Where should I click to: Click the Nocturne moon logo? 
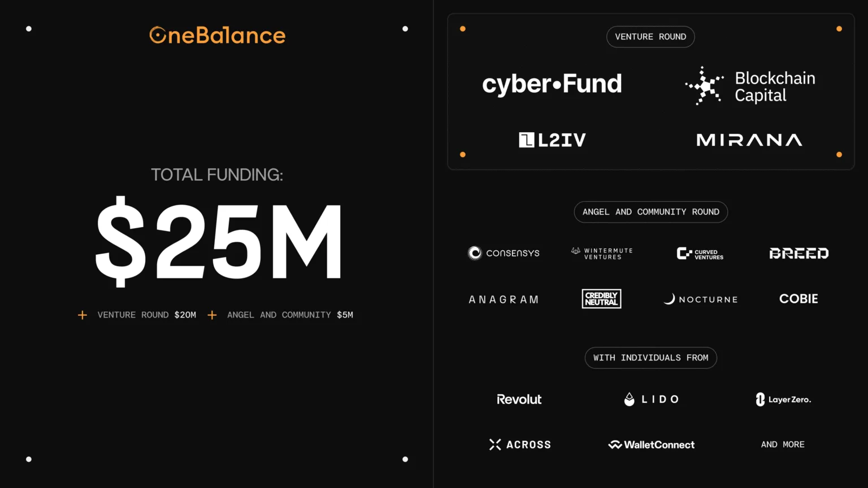click(670, 299)
